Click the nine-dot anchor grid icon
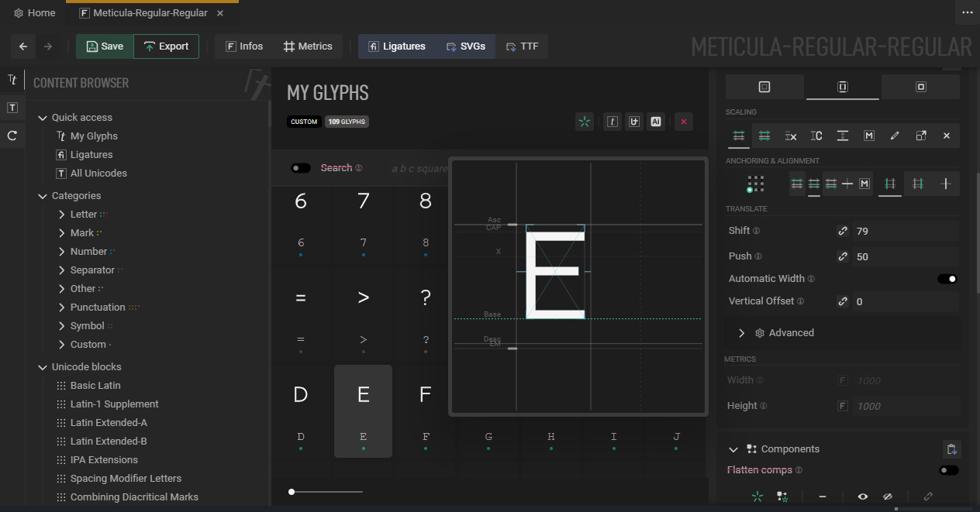 (755, 184)
